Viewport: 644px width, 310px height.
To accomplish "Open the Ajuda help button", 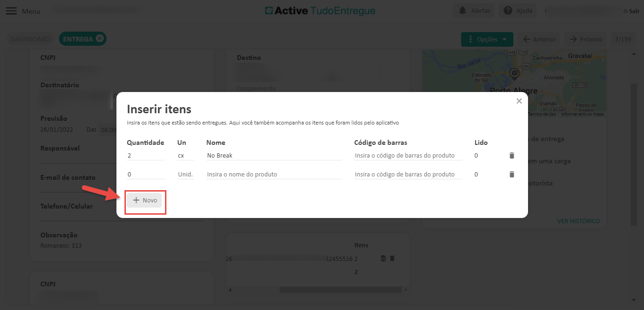I will [x=518, y=11].
